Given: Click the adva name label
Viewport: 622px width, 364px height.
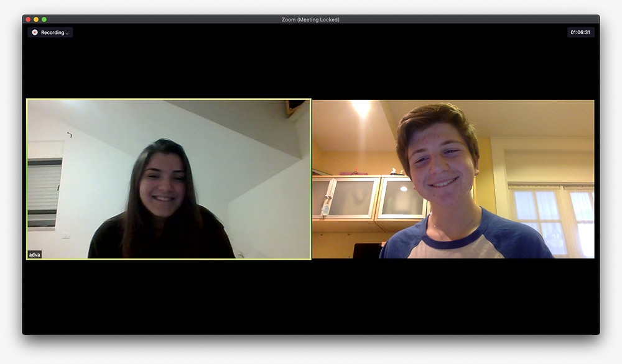Looking at the screenshot, I should point(34,255).
